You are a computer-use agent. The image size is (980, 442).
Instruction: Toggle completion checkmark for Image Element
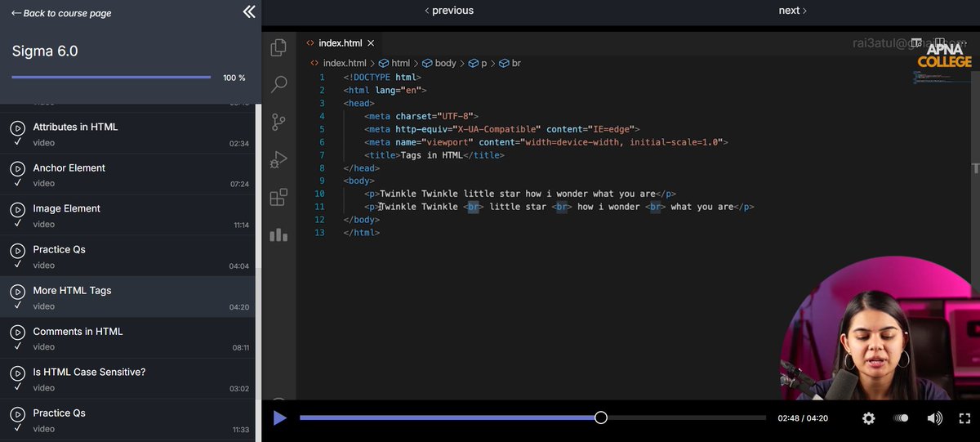[x=17, y=224]
